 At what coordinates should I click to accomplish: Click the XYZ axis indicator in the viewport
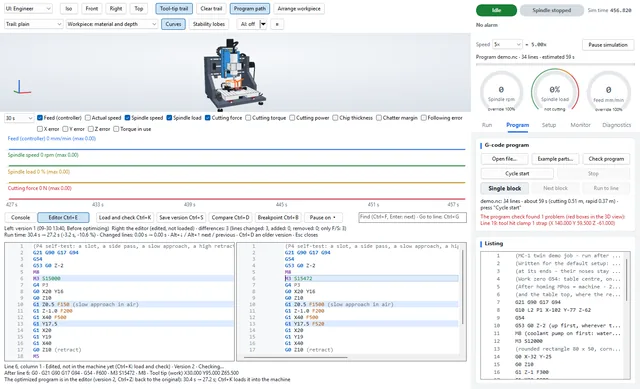[x=21, y=87]
